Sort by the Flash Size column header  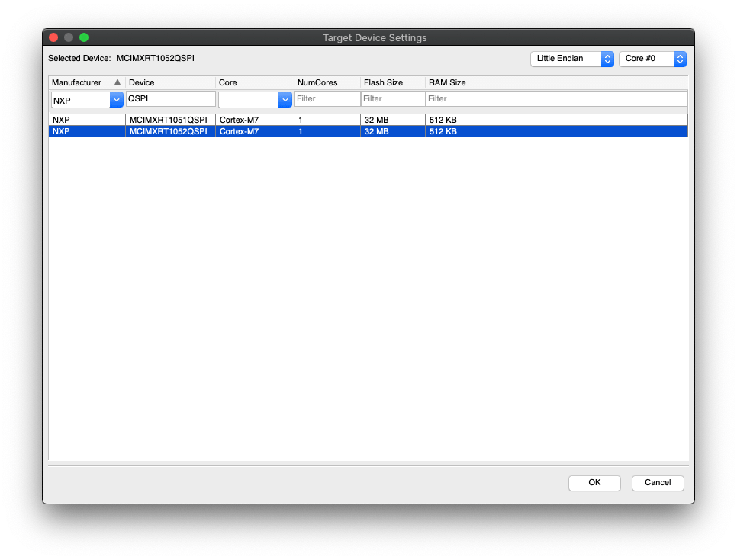(393, 82)
